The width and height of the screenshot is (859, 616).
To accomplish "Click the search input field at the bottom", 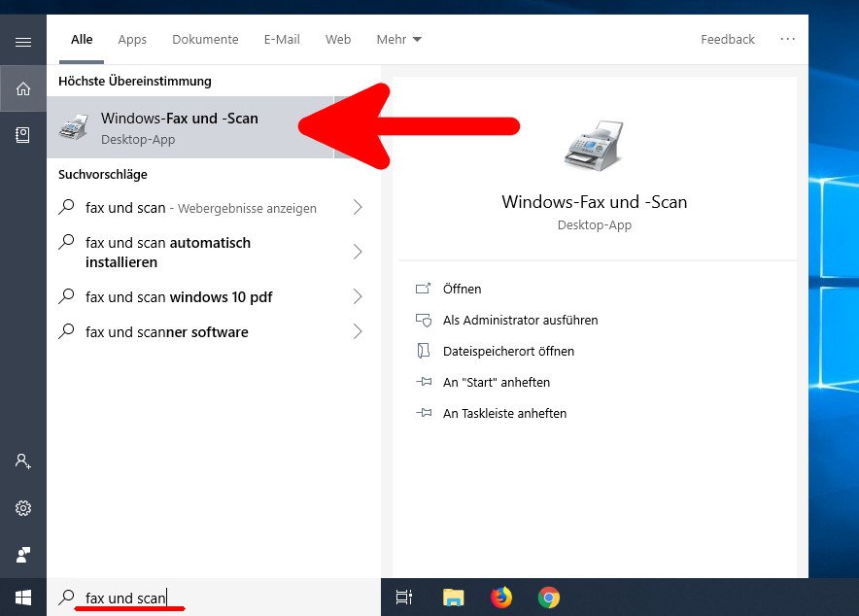I will click(x=126, y=597).
